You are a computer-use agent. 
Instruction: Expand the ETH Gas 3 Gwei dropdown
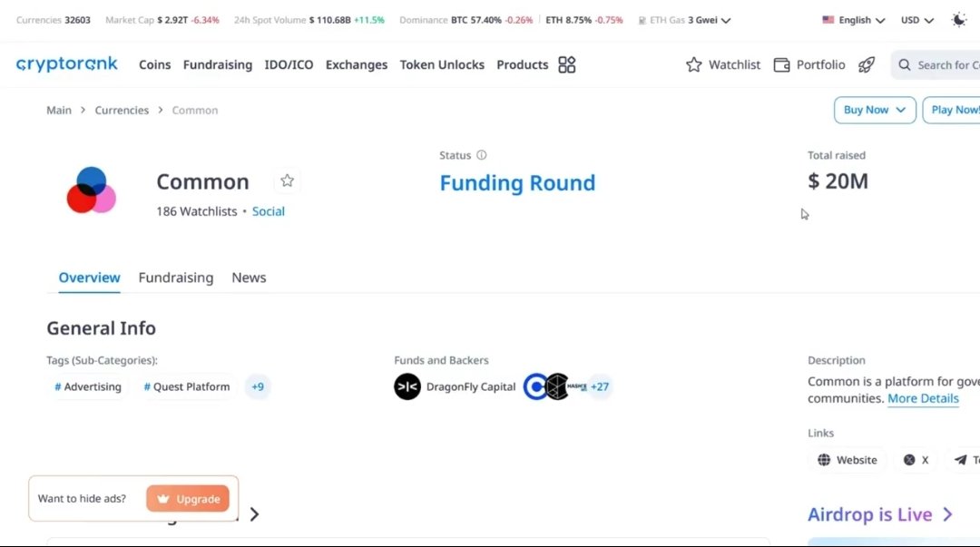(726, 21)
